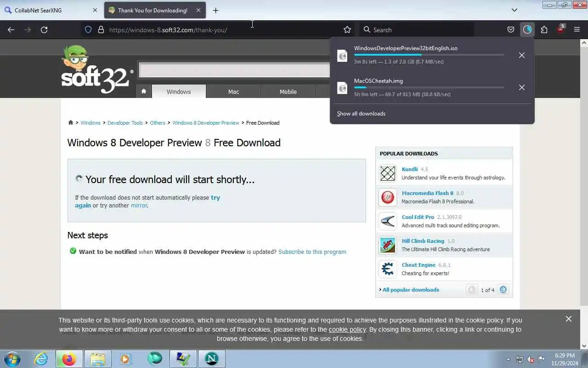
Task: Open the breadcrumb home icon
Action: pyautogui.click(x=71, y=123)
